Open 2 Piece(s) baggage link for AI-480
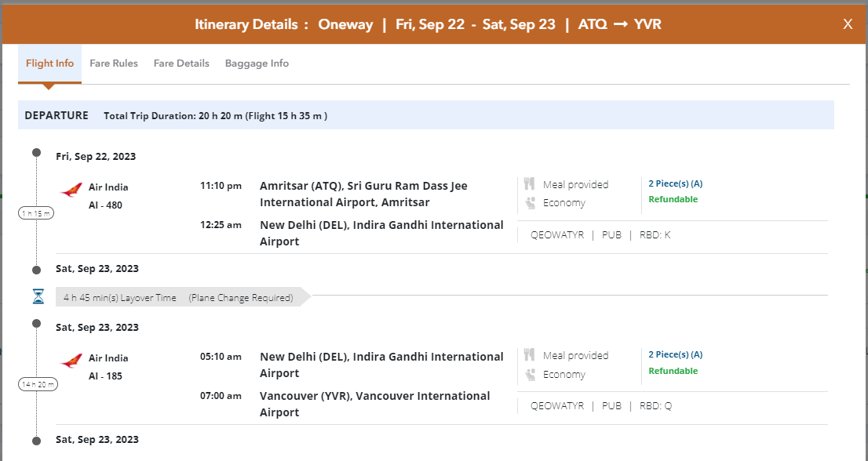This screenshot has width=868, height=461. pyautogui.click(x=675, y=183)
